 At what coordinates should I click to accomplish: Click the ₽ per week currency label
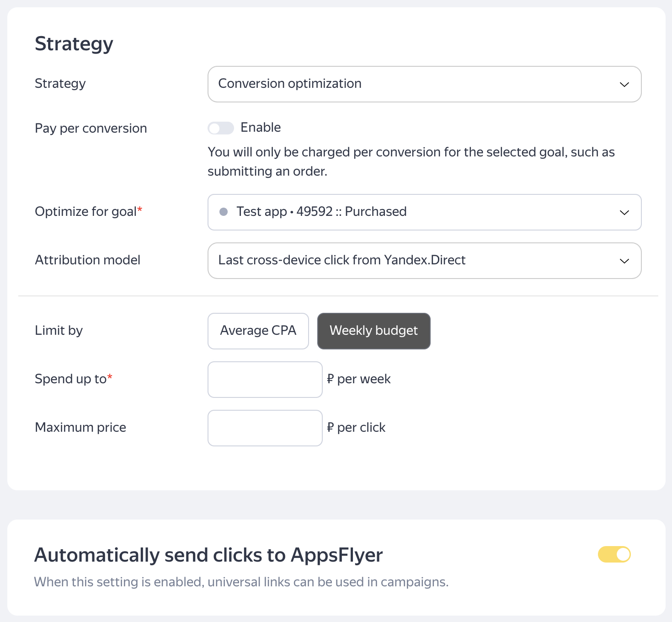click(359, 379)
